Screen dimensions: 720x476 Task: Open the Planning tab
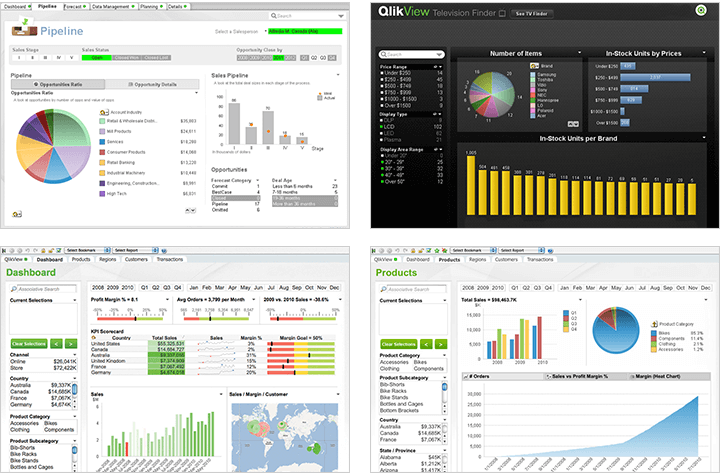(152, 6)
